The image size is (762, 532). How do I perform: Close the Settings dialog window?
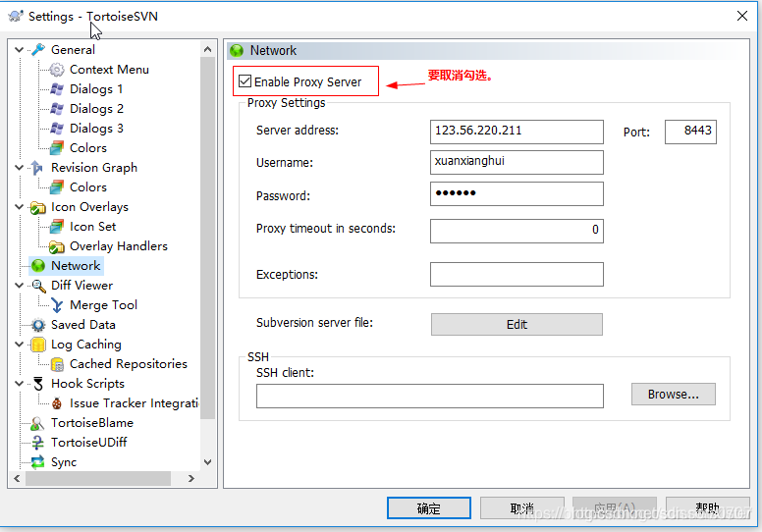tap(742, 16)
